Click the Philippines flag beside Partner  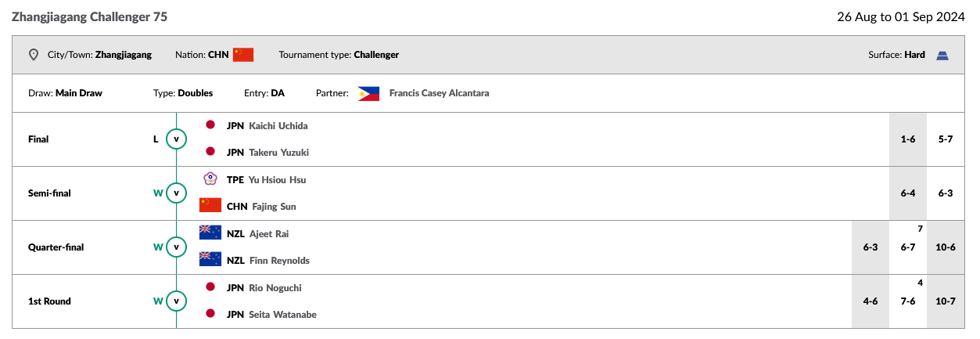(x=368, y=93)
